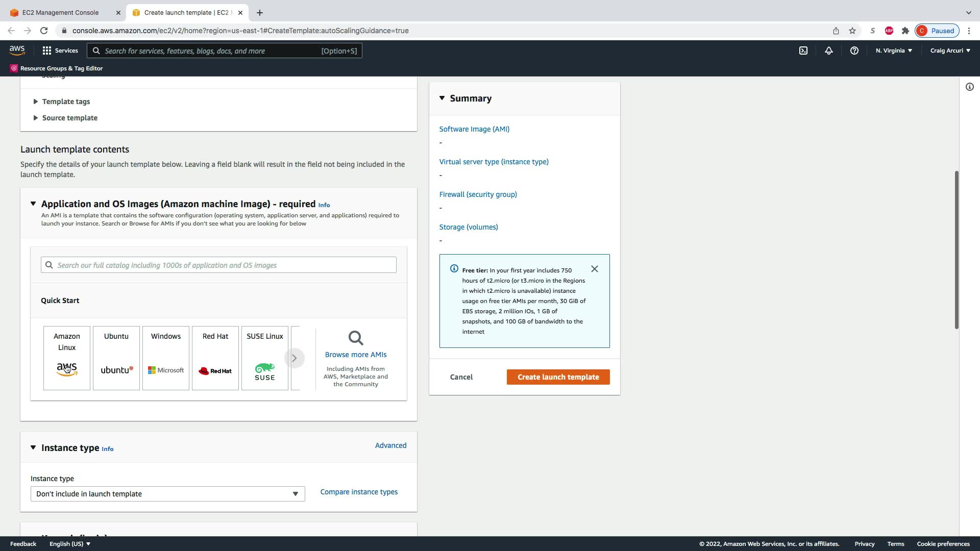Select the Red Hat AMI tile
The width and height of the screenshot is (980, 551).
215,358
